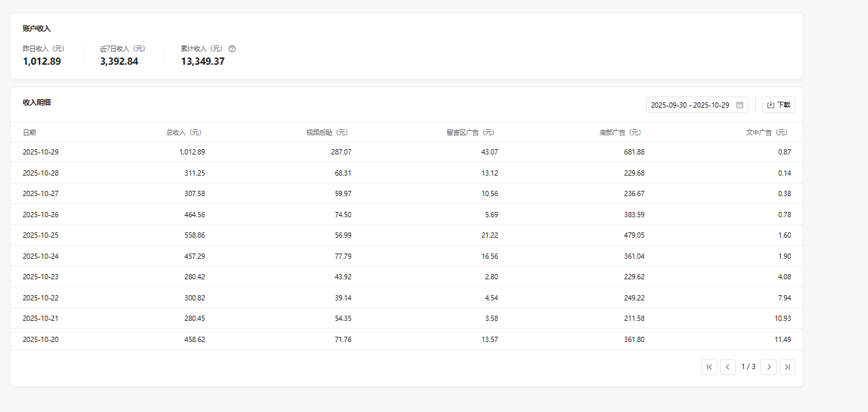Click the 总收入（元） column header

pos(184,133)
